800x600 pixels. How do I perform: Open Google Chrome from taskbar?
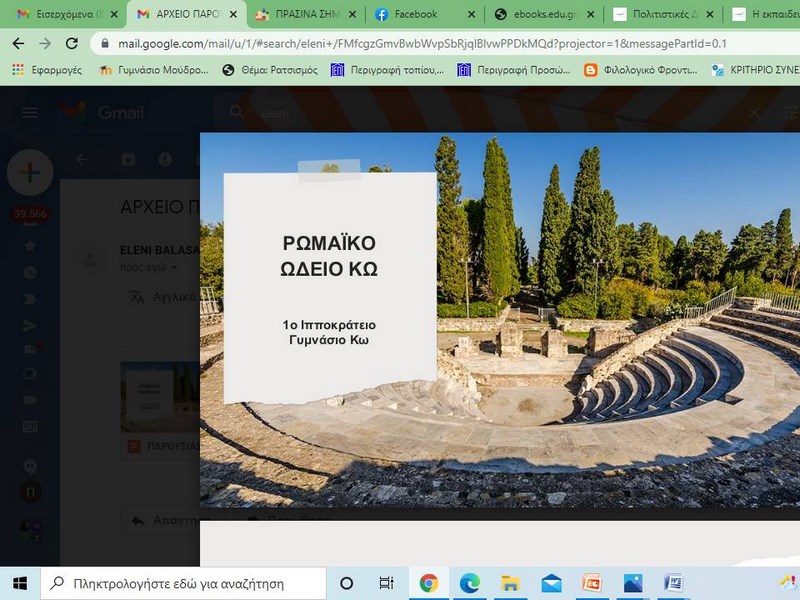click(x=429, y=583)
